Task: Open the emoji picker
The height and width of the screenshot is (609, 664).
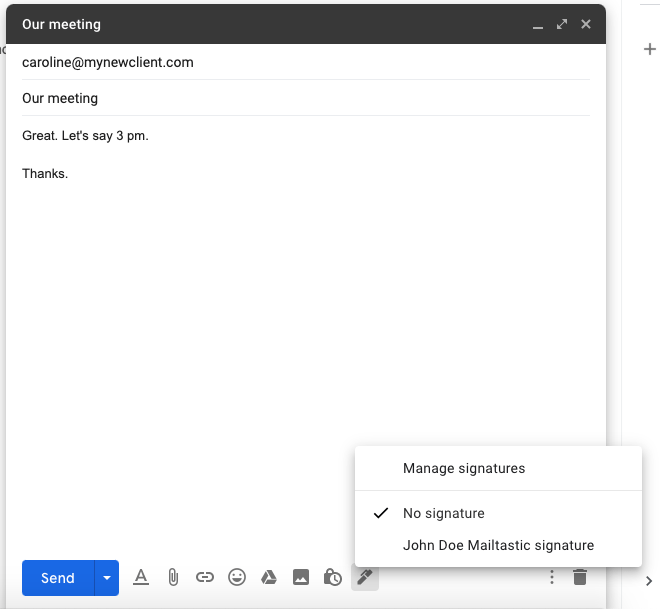Action: pyautogui.click(x=237, y=577)
